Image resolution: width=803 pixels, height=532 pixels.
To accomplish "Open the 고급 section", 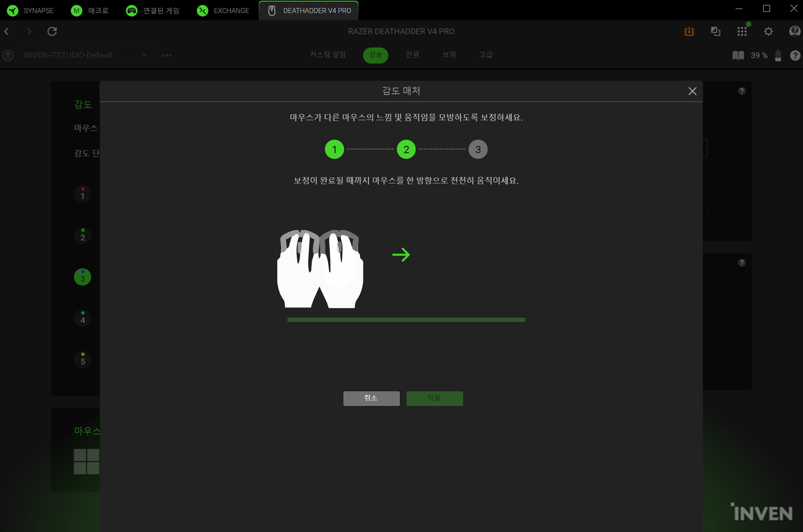I will pyautogui.click(x=486, y=55).
